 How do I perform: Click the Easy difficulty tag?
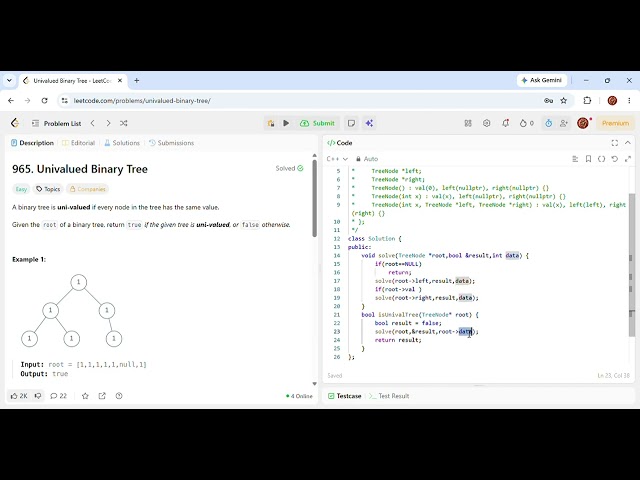click(21, 189)
